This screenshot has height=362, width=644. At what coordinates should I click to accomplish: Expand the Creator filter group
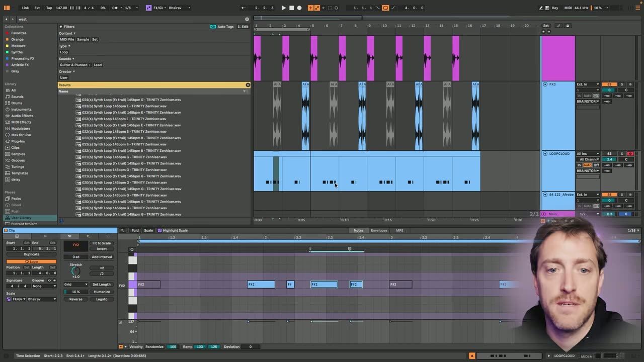tap(66, 71)
